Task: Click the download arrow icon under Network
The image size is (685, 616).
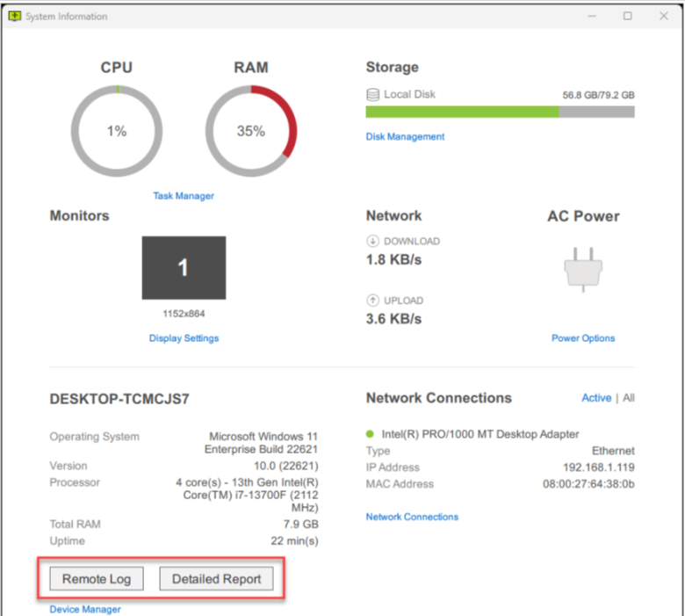Action: coord(372,242)
